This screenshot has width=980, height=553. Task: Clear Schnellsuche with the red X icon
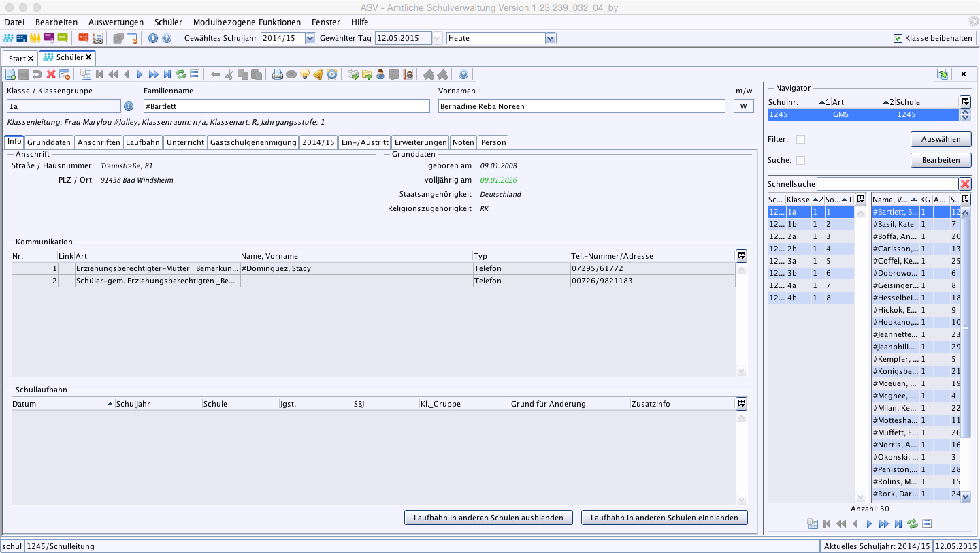click(x=964, y=184)
